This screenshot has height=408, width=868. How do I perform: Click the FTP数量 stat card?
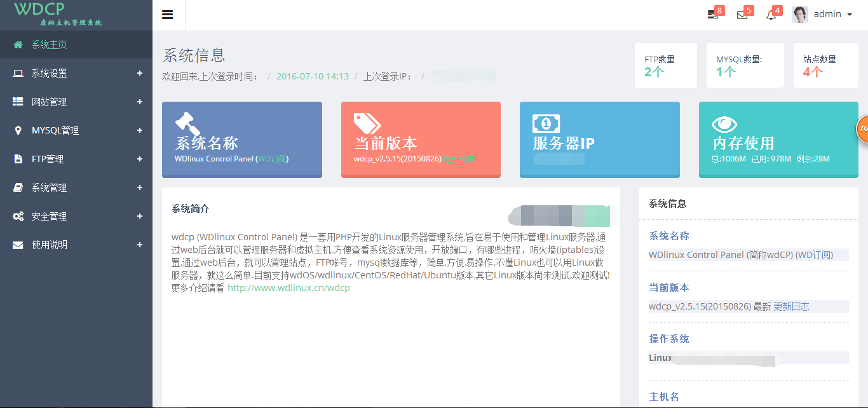666,65
